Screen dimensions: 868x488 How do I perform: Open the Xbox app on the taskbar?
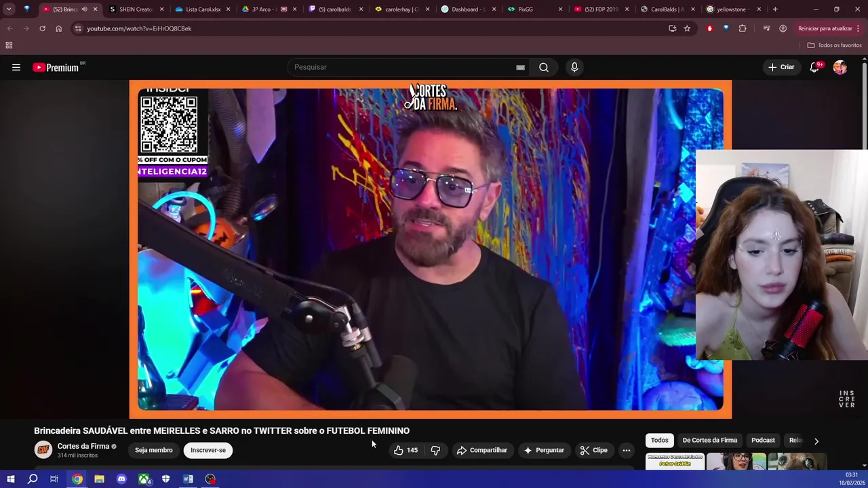click(144, 479)
